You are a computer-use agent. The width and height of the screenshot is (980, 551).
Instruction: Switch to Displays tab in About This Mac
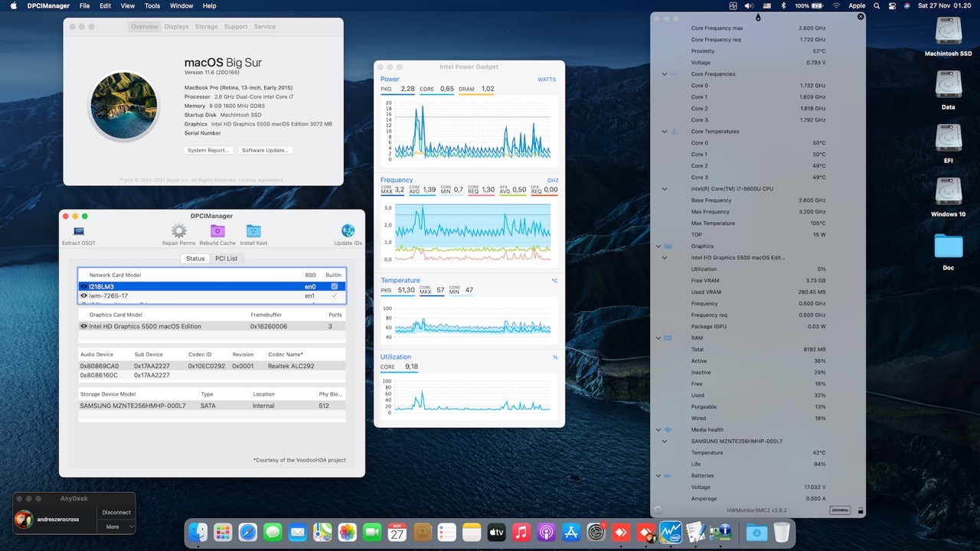176,27
